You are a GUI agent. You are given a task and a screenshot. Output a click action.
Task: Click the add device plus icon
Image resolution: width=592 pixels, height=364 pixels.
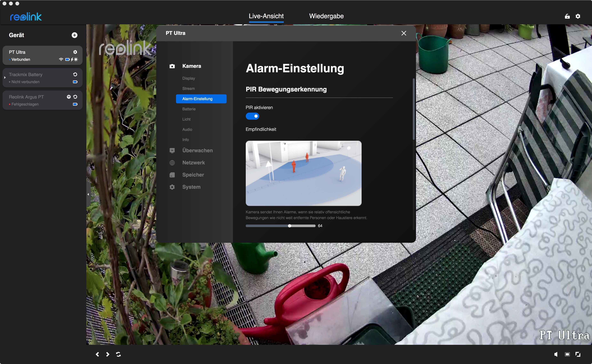[74, 35]
